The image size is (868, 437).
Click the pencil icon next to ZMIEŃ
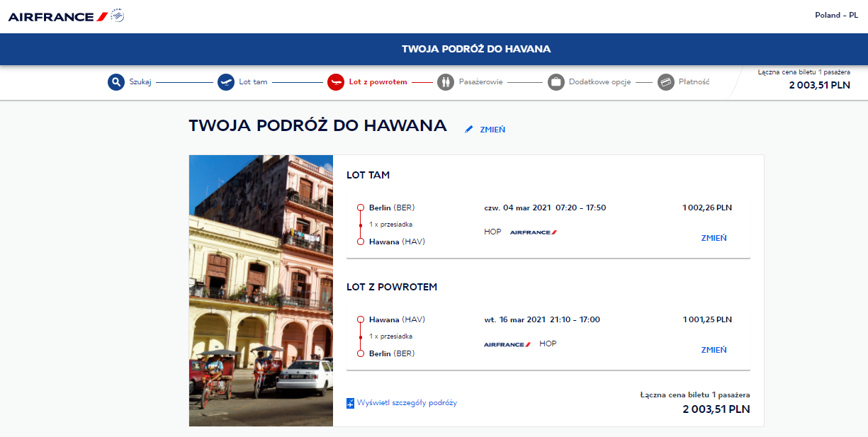pos(468,130)
